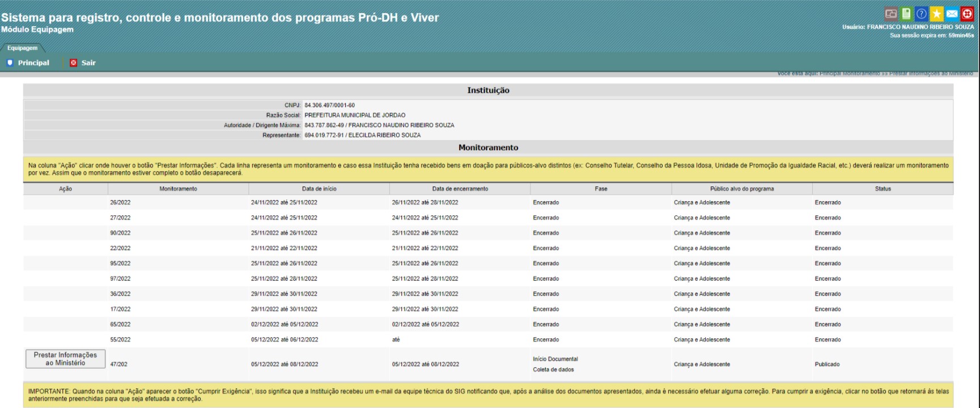This screenshot has height=408, width=980.
Task: Click the brown screens icon in header
Action: pyautogui.click(x=891, y=14)
